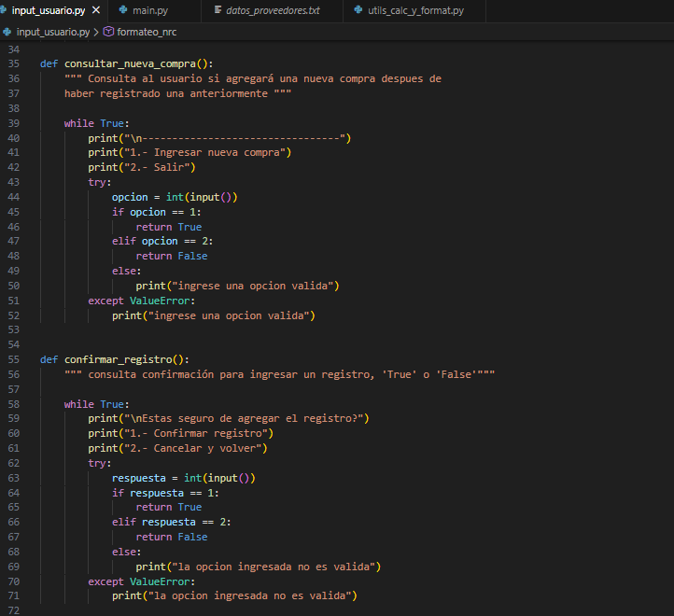Select line 55 via its line number

(12, 359)
